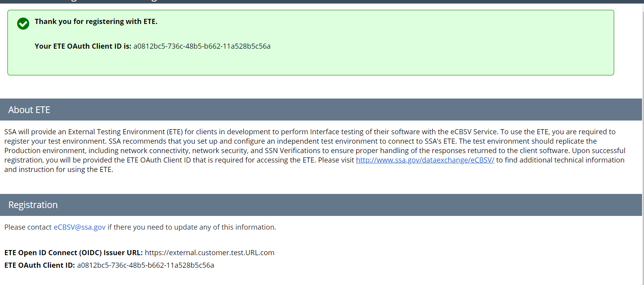Open the eCBSV@ssa.gov email link
Viewport: 644px width, 285px height.
coord(80,227)
